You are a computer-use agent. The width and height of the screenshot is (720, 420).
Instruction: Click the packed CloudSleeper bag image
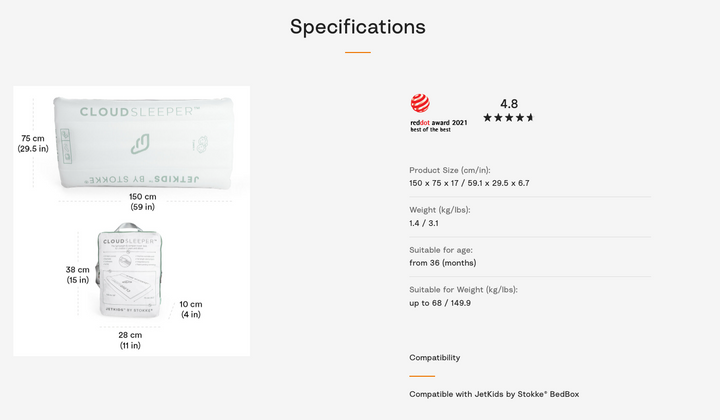(131, 275)
